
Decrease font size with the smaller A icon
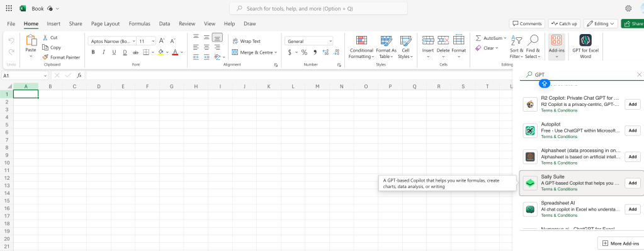click(172, 41)
